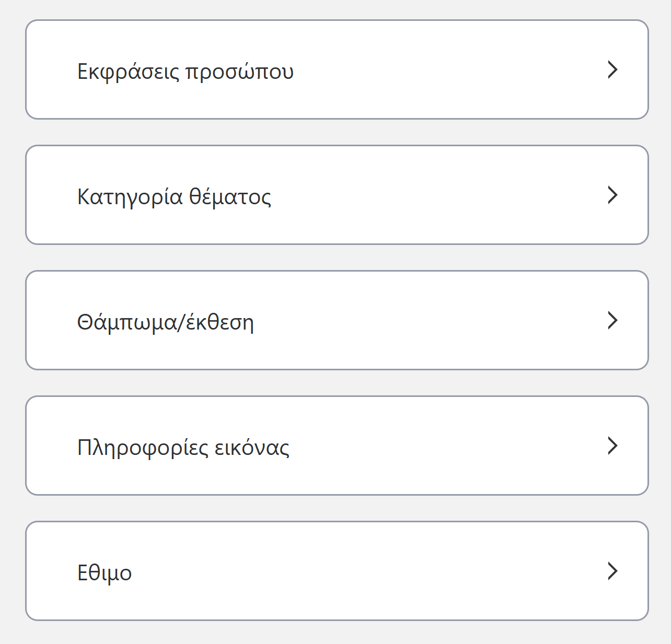
Task: Expand the Θάμπωμα/έκθεση options
Action: point(337,320)
